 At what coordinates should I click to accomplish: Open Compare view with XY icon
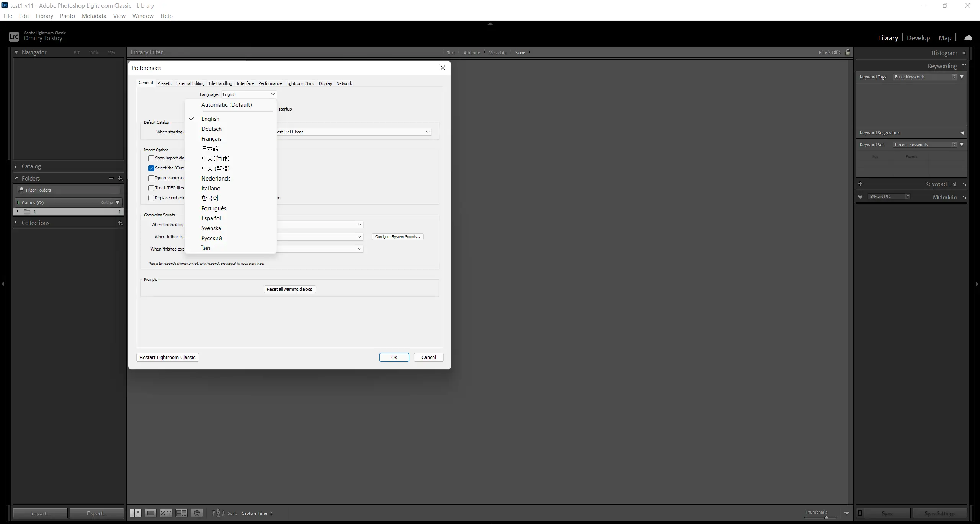point(166,513)
